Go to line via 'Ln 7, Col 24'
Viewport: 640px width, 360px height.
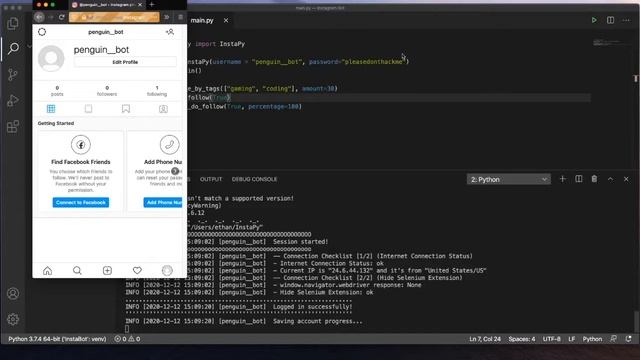pyautogui.click(x=484, y=339)
